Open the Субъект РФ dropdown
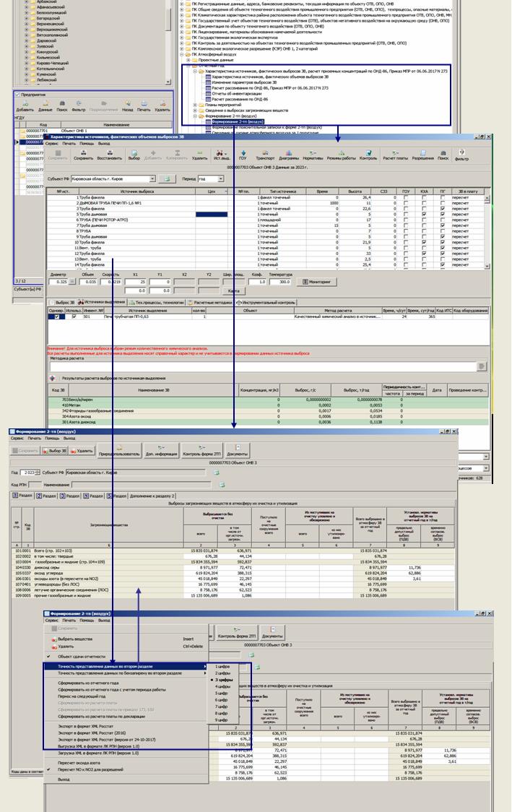 click(x=152, y=178)
